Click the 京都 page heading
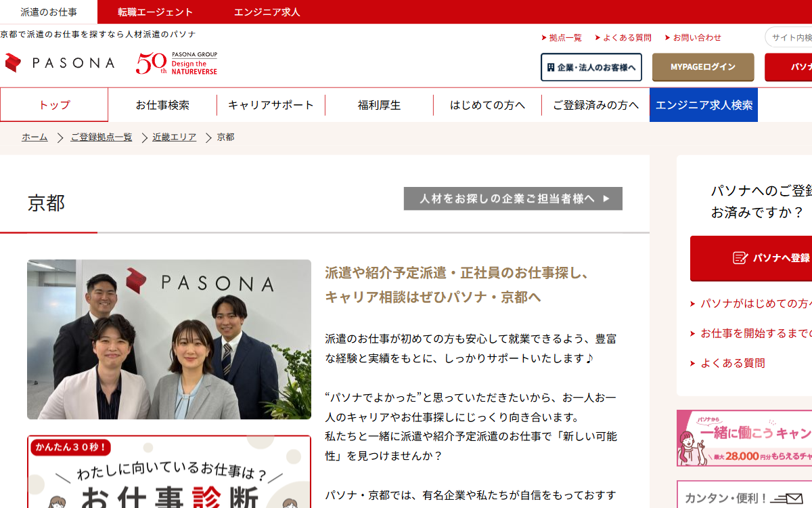Screen dimensions: 812x508 click(x=47, y=203)
